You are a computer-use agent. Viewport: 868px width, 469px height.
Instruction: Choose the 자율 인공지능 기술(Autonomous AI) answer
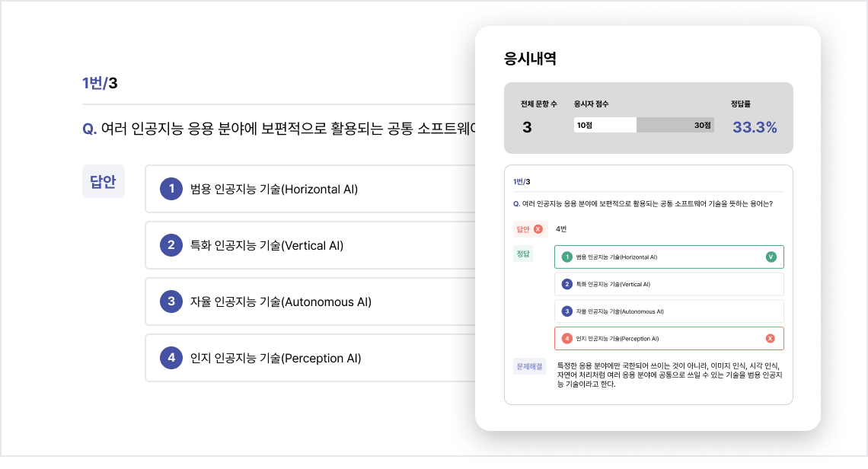click(x=305, y=301)
